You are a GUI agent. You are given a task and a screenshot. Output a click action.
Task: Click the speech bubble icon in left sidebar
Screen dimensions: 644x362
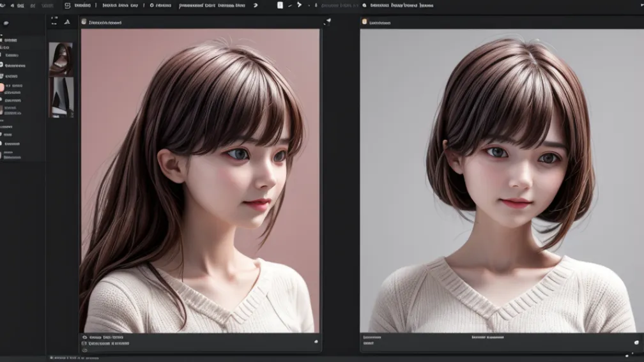[x=6, y=24]
